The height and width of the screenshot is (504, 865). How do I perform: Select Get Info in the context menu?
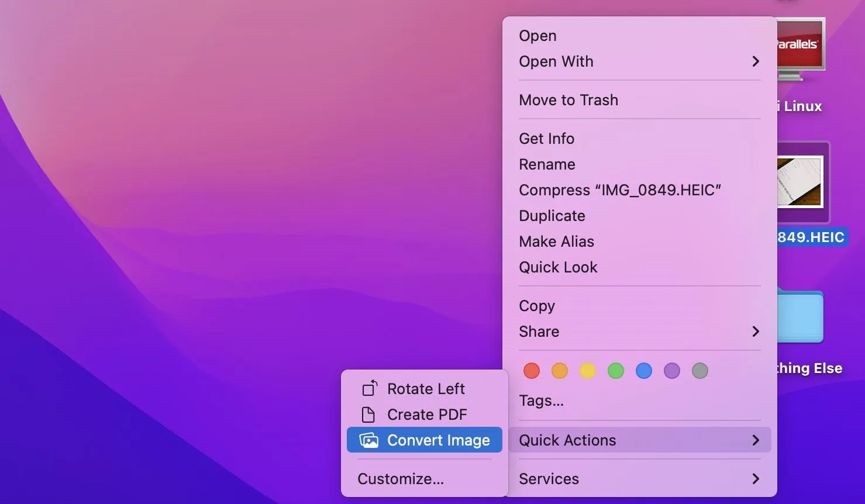640,139
